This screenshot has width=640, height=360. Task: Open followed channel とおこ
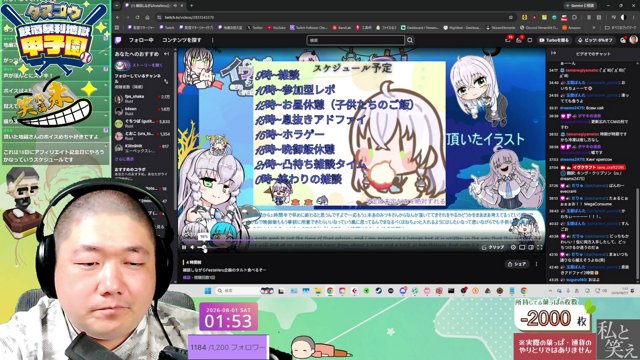(142, 136)
